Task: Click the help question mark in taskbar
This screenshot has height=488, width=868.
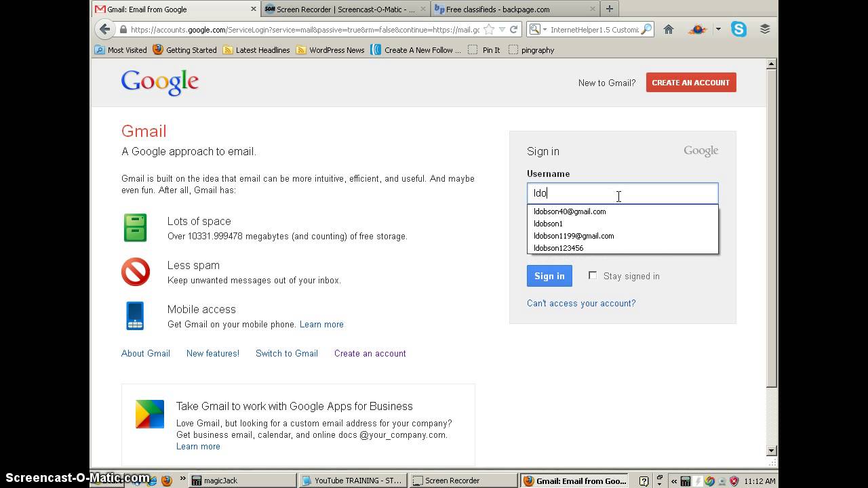Action: point(644,481)
